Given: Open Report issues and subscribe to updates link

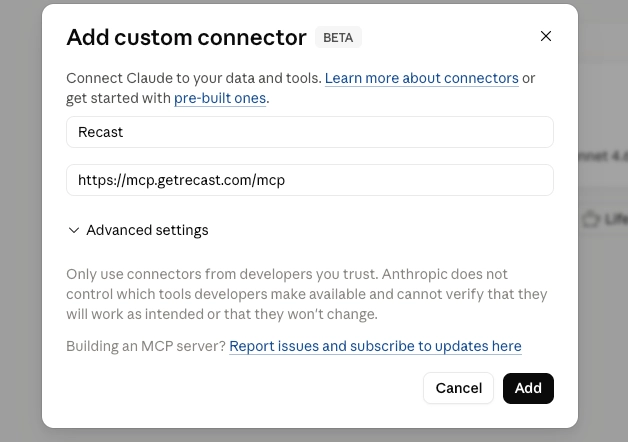Looking at the screenshot, I should point(375,346).
